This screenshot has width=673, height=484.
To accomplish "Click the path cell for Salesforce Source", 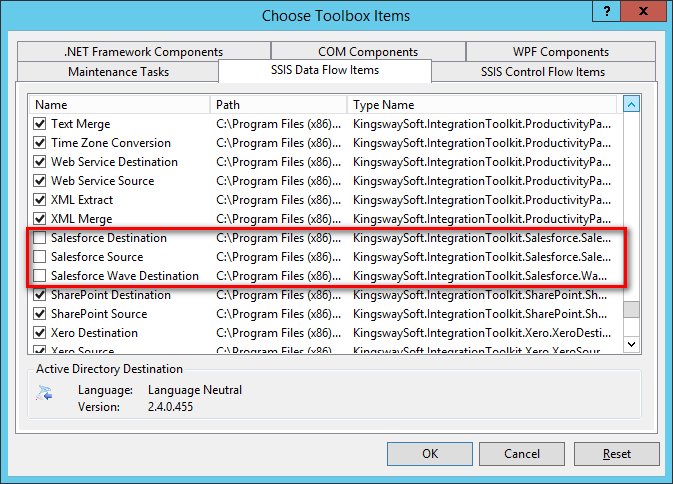I will pos(279,257).
